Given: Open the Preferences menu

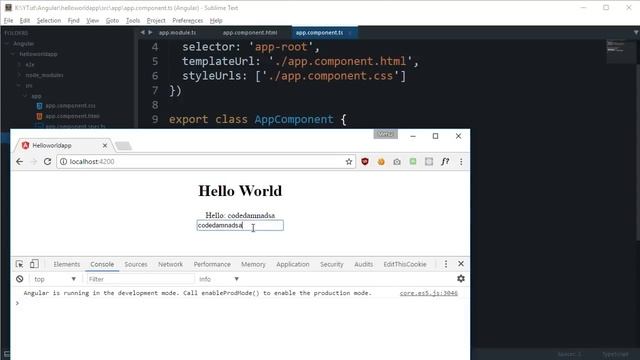Looking at the screenshot, I should click(x=188, y=20).
